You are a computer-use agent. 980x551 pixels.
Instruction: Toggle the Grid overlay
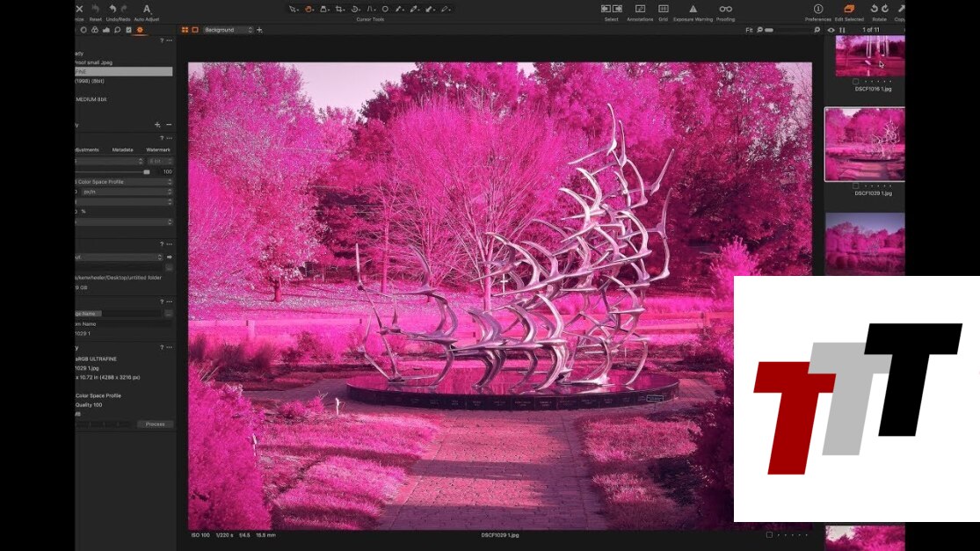(x=664, y=9)
